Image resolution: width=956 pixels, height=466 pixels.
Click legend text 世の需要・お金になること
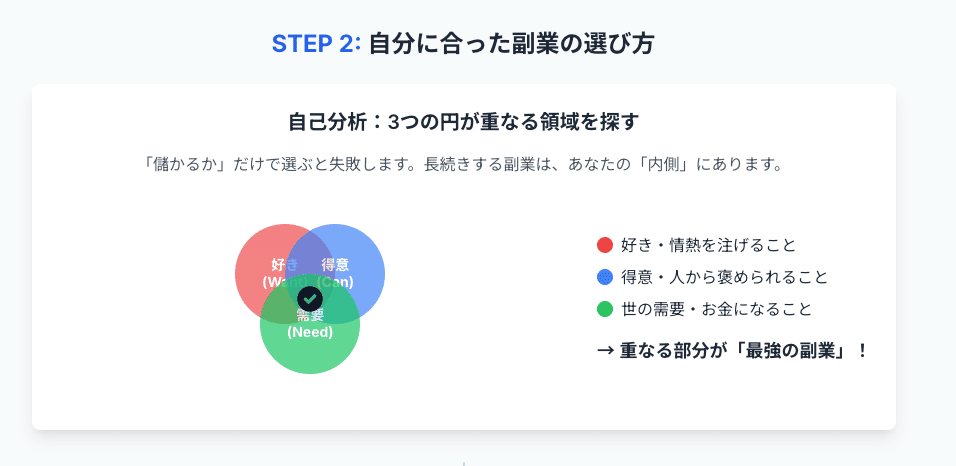tap(717, 309)
